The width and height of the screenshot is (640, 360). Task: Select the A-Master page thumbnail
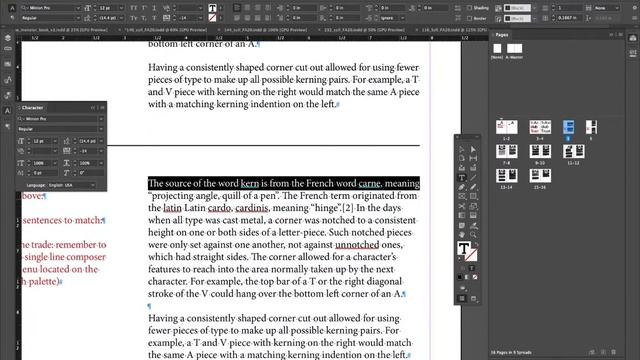514,48
